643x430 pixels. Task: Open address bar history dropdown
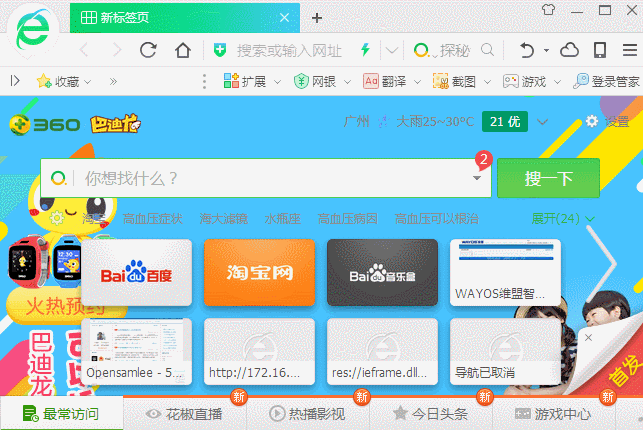click(392, 51)
